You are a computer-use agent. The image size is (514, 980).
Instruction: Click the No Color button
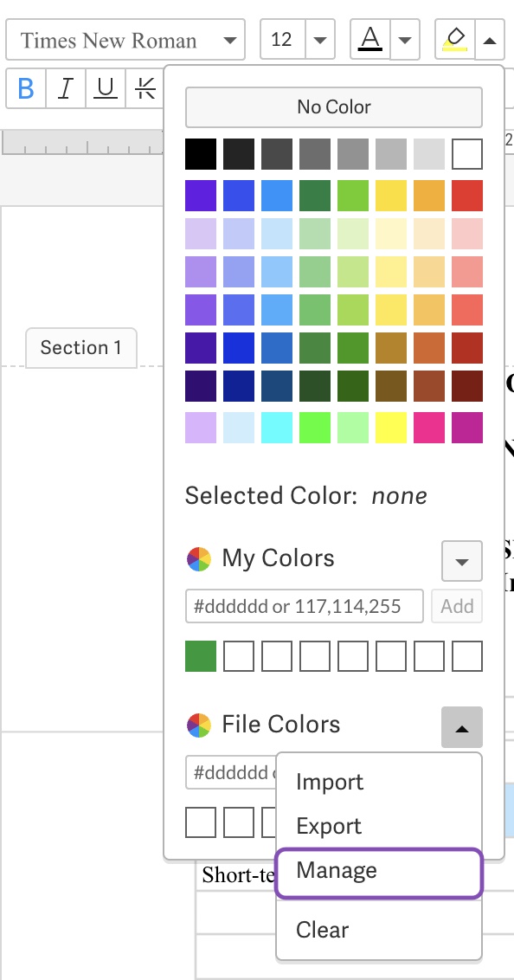coord(334,106)
